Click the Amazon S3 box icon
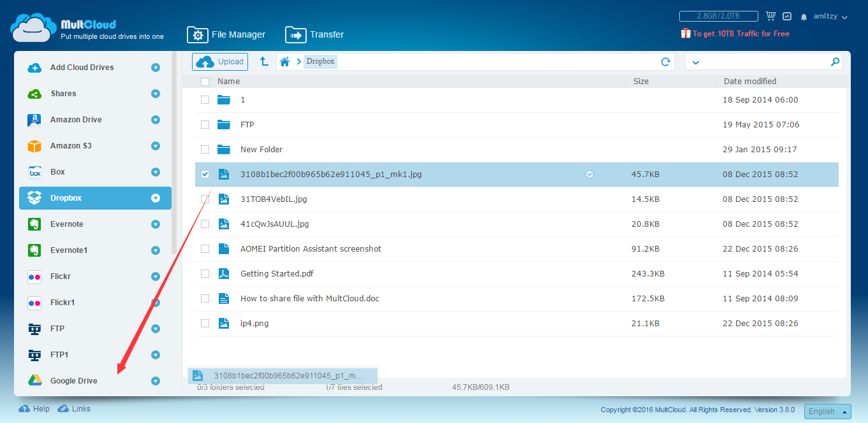The height and width of the screenshot is (423, 868). click(34, 146)
